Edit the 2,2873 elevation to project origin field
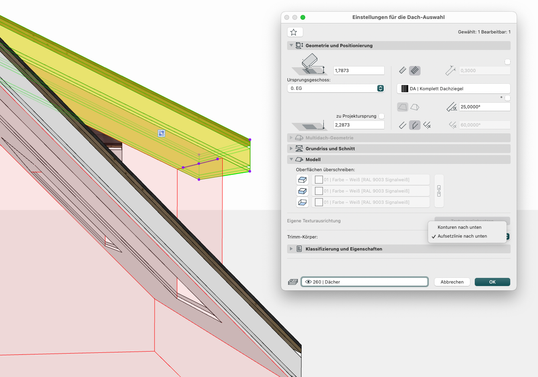 click(x=359, y=125)
